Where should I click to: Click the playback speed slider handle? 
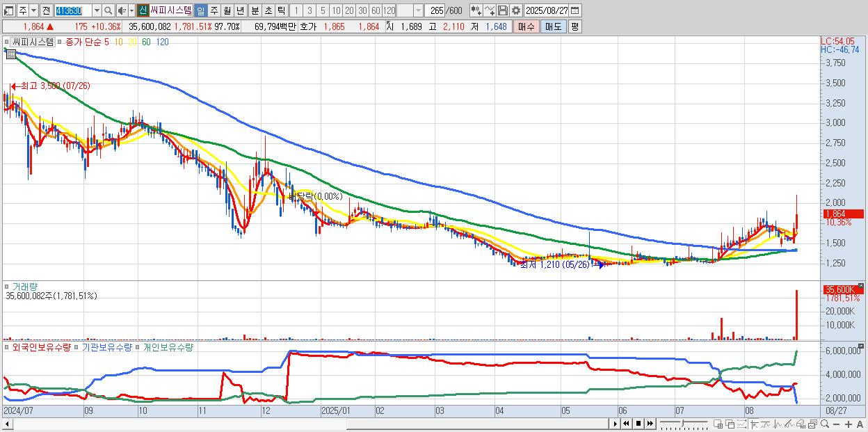(x=682, y=423)
